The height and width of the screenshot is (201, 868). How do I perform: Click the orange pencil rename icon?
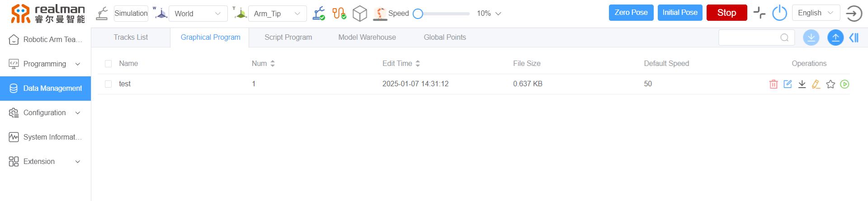pos(816,84)
